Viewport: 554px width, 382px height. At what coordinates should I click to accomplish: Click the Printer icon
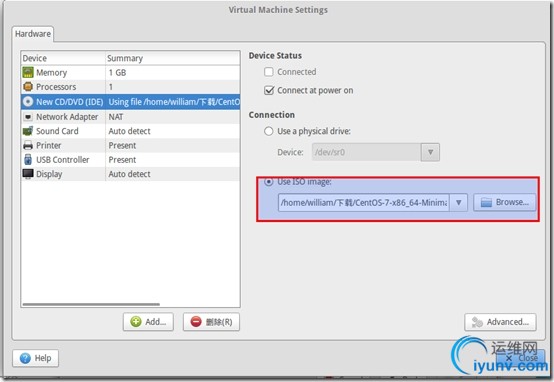pos(28,145)
